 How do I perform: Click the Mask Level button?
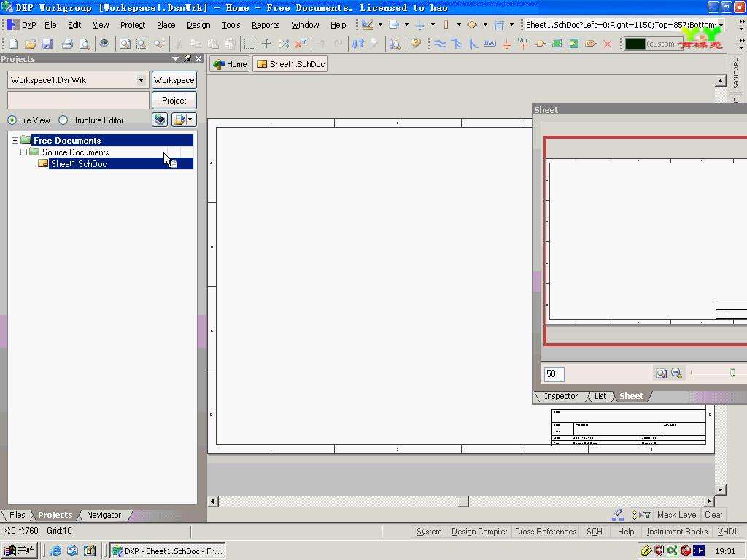677,515
